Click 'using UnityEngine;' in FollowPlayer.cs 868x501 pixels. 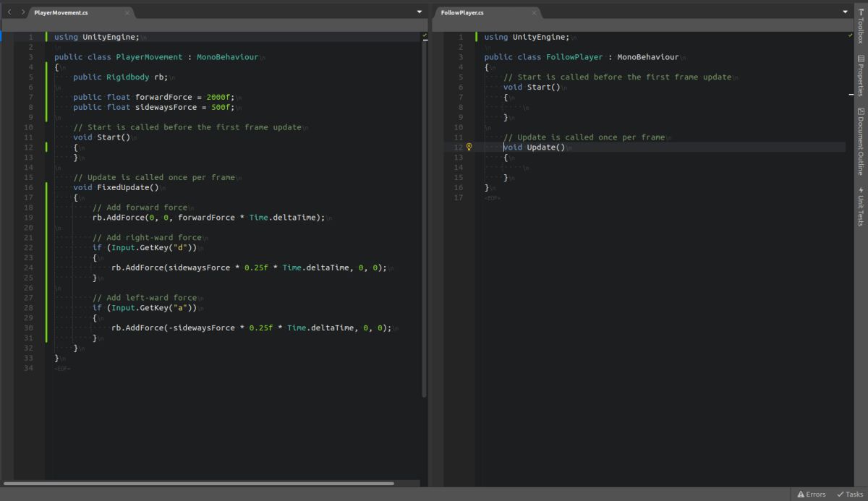(x=527, y=37)
